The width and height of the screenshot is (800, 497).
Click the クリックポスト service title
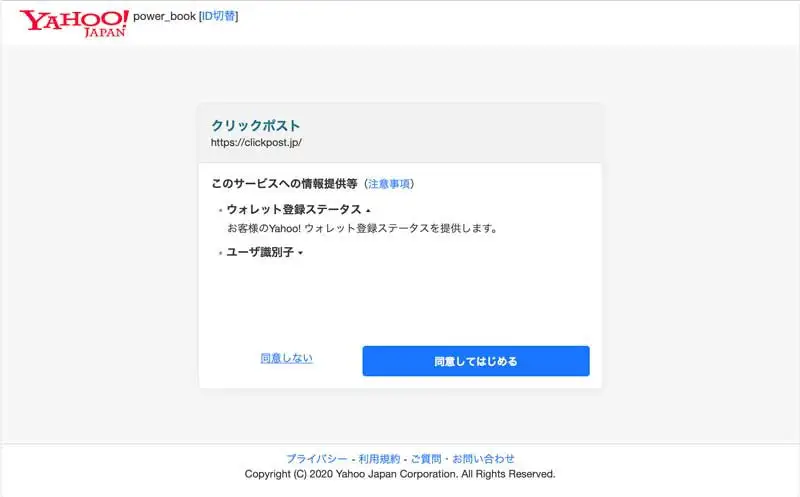[x=255, y=126]
